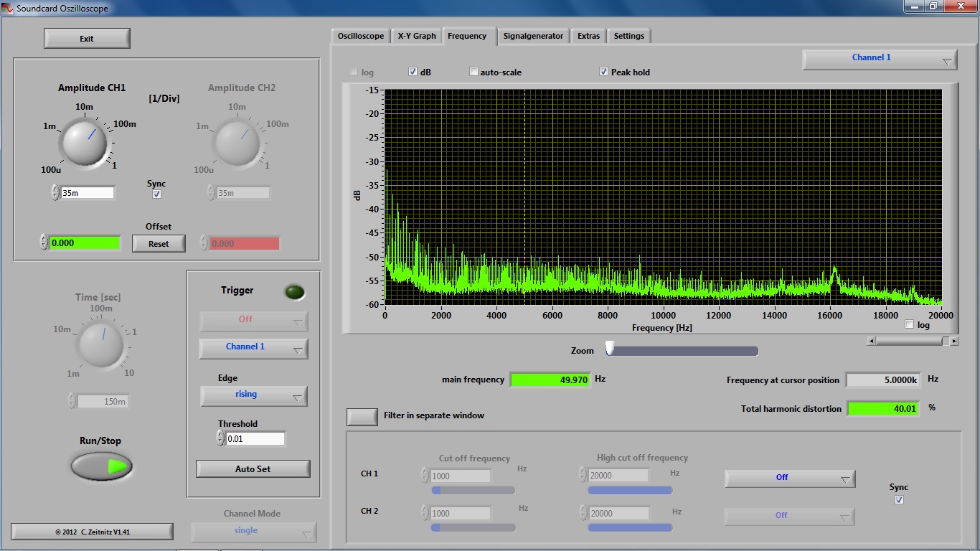Viewport: 980px width, 551px height.
Task: Enable the auto-scale checkbox
Action: coord(473,72)
